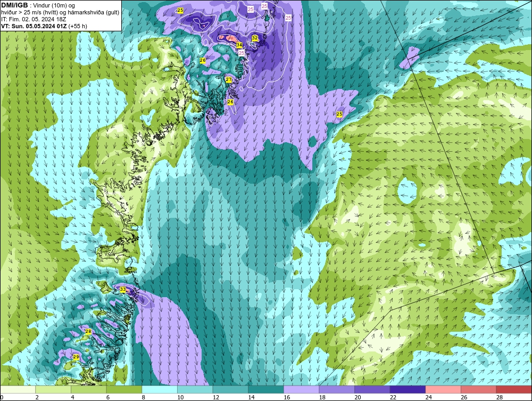Viewport: 532px width, 401px height.
Task: Pick the 20–22 m/s legend color swatch
Action: coord(372,389)
